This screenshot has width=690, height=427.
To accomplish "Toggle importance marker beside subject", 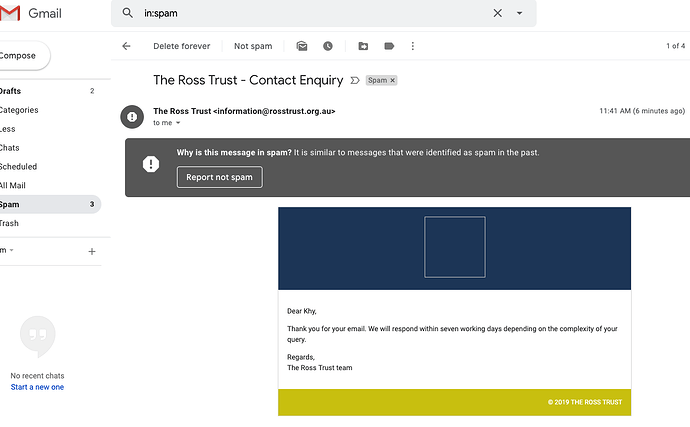I will click(x=355, y=81).
